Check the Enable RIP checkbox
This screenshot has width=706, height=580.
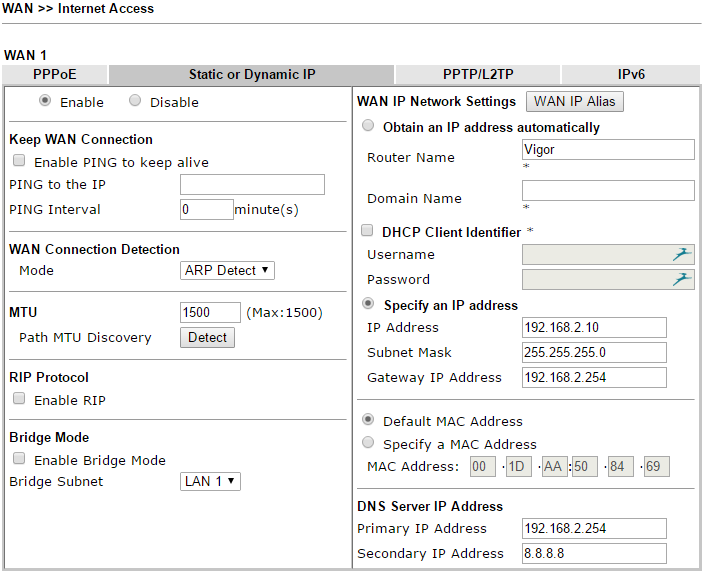coord(19,398)
